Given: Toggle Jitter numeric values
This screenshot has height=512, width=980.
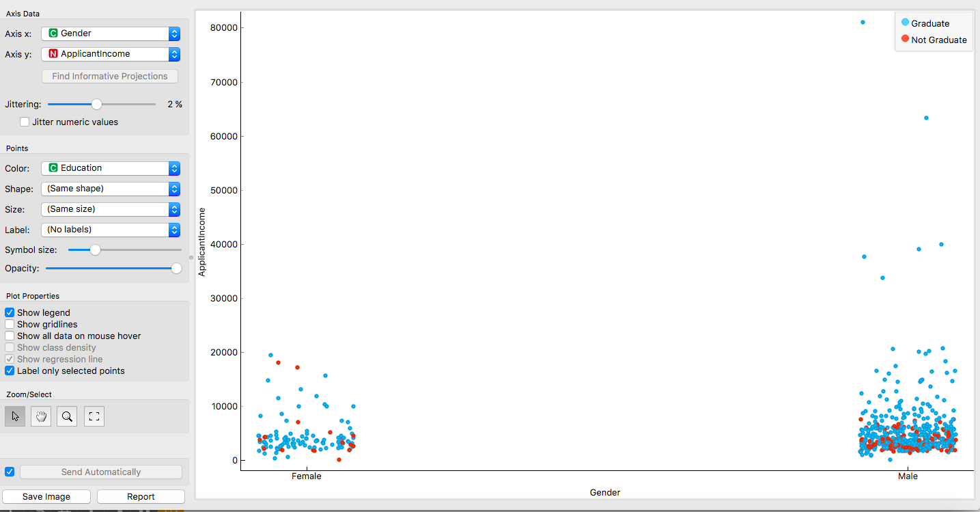Looking at the screenshot, I should tap(25, 122).
